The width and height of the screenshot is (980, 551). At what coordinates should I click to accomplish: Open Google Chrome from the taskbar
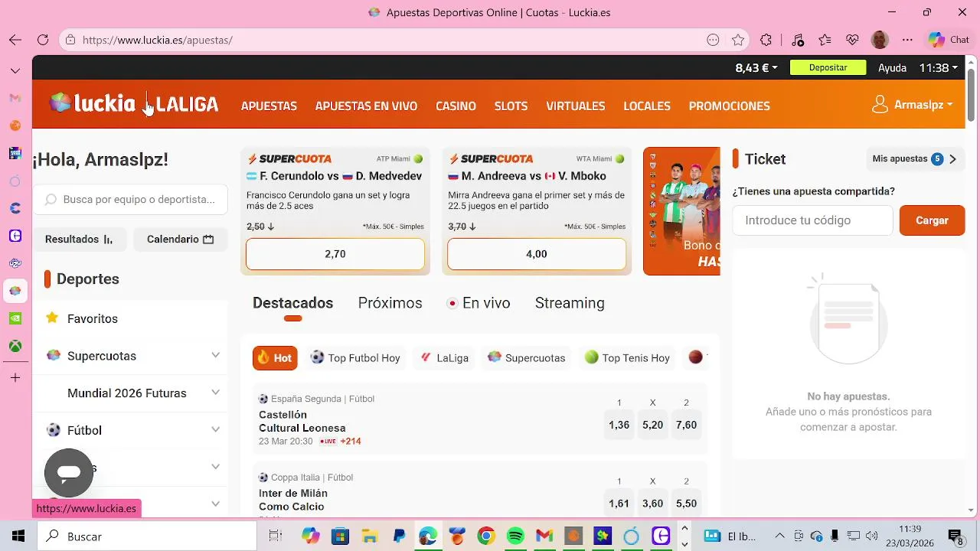486,536
